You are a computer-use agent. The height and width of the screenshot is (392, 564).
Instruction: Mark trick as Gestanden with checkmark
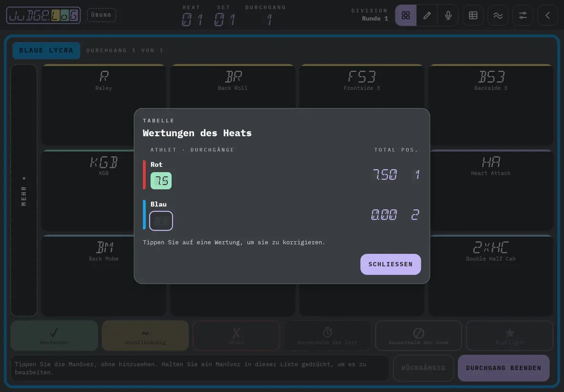54,336
